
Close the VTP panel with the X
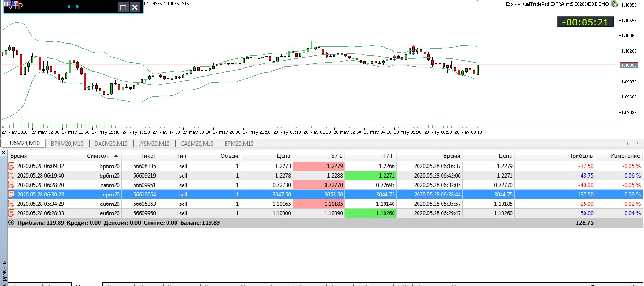click(x=135, y=7)
